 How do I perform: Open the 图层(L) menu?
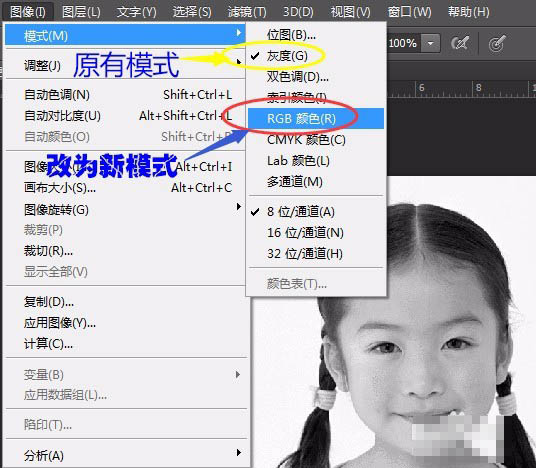pos(81,12)
